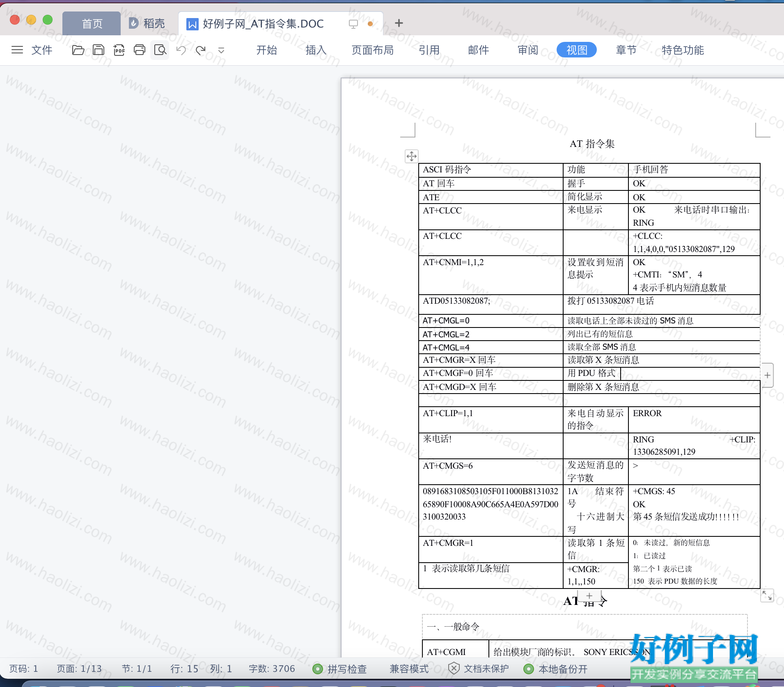Image resolution: width=784 pixels, height=687 pixels.
Task: Click 兼容模式 in the status bar
Action: pos(409,669)
